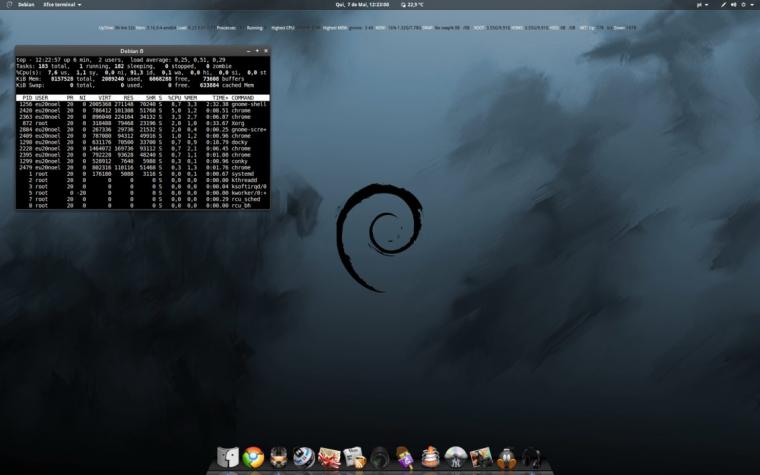Open the clock and calendar in top bar
The width and height of the screenshot is (760, 475).
362,4
